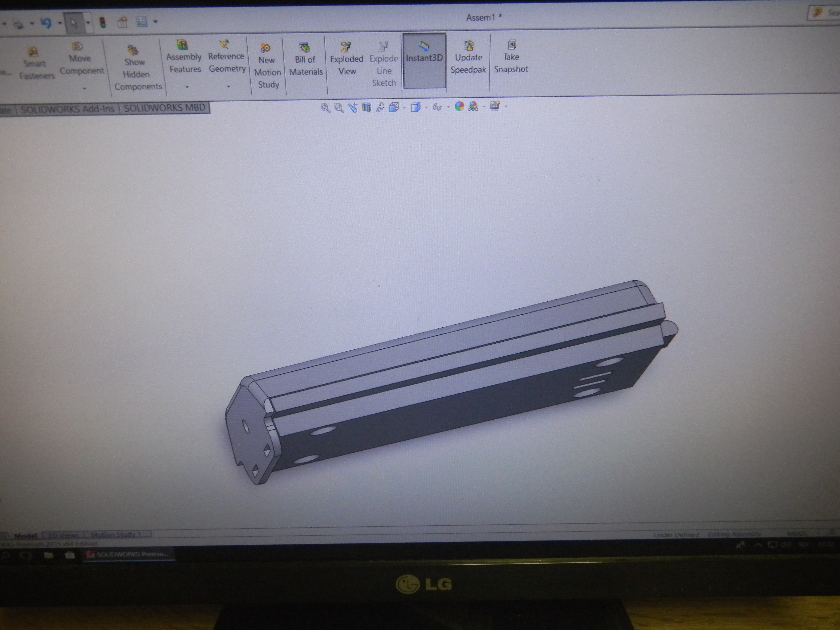Expand the Options dropdown arrow
The width and height of the screenshot is (840, 630).
[x=155, y=22]
